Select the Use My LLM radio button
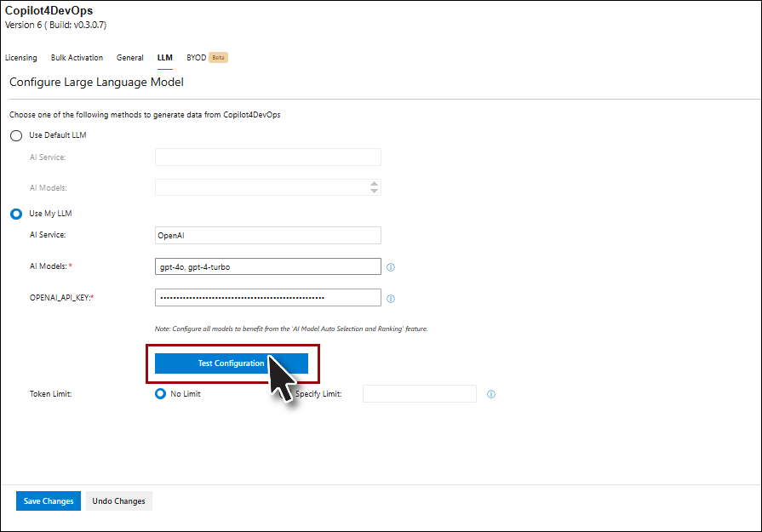The image size is (762, 532). 16,214
